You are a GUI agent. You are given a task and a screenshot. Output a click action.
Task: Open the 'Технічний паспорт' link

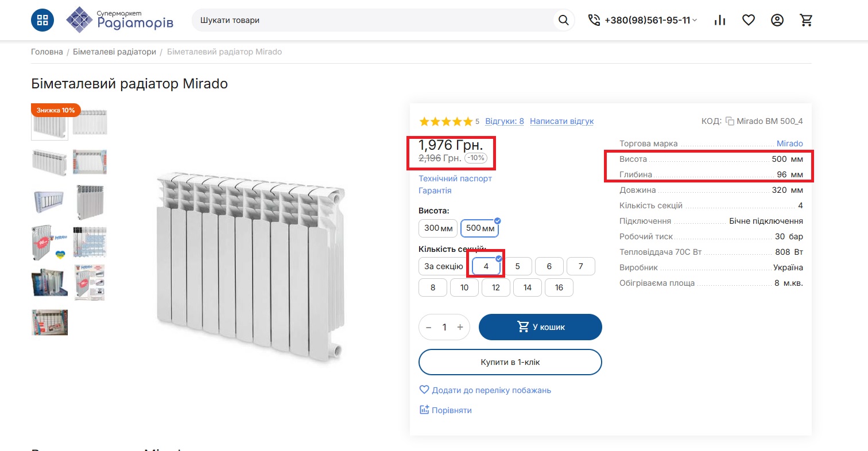455,178
